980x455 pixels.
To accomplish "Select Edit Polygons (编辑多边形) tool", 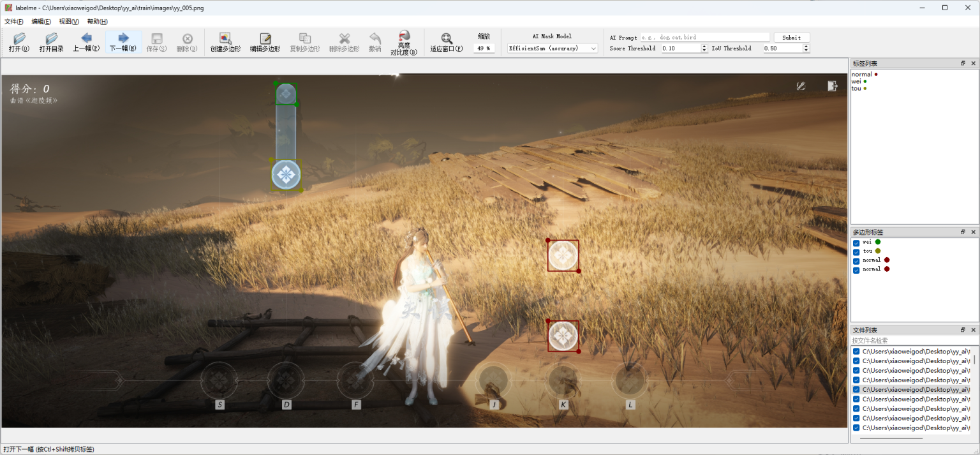I will point(265,42).
